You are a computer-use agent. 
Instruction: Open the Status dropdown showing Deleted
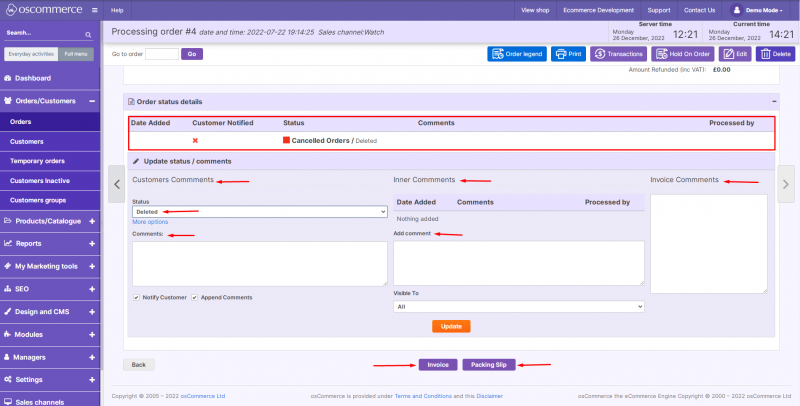(x=259, y=212)
